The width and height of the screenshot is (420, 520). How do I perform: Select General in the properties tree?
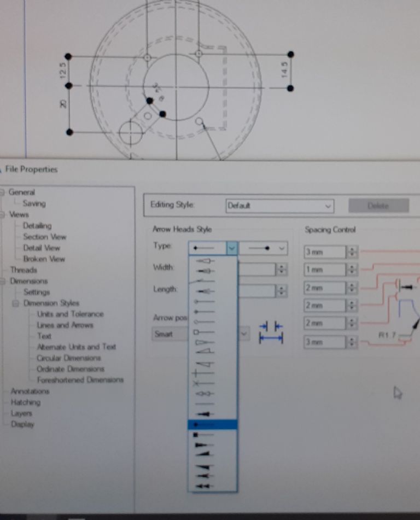click(21, 192)
